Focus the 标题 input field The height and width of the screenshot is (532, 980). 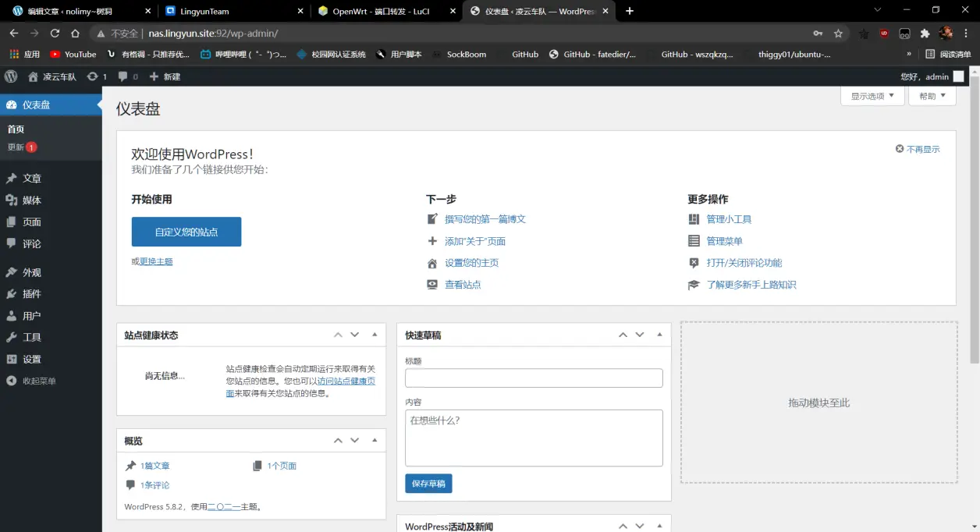point(534,378)
